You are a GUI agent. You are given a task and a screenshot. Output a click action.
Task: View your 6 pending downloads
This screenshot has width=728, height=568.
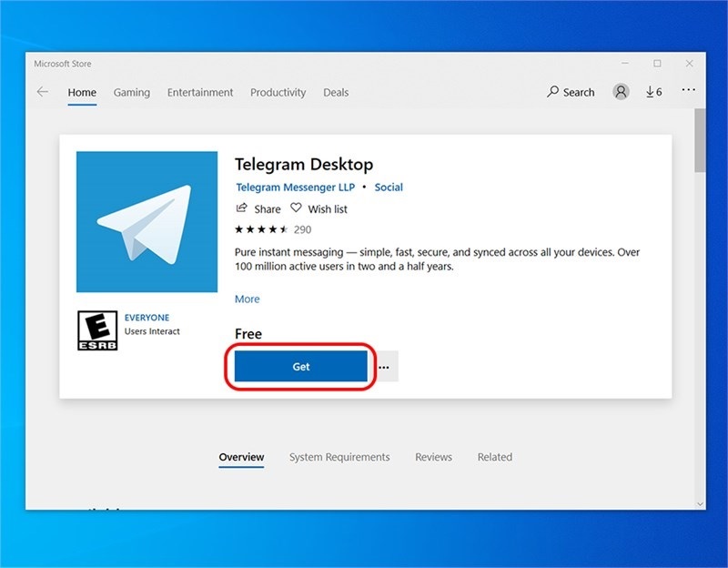click(x=652, y=91)
